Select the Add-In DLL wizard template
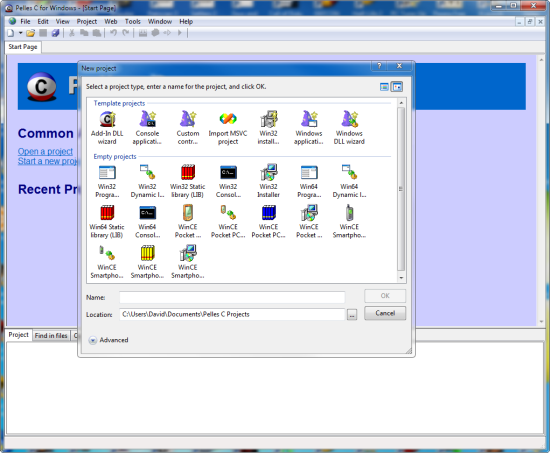This screenshot has height=453, width=550. point(107,128)
